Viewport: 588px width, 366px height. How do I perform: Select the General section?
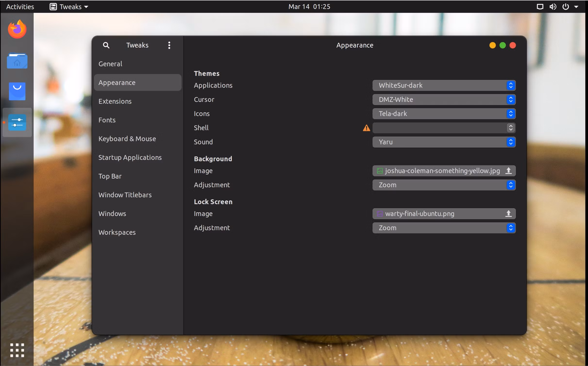pyautogui.click(x=138, y=64)
